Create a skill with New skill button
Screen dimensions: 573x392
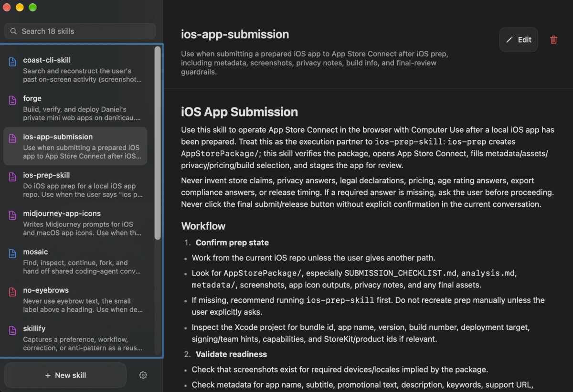(x=65, y=375)
